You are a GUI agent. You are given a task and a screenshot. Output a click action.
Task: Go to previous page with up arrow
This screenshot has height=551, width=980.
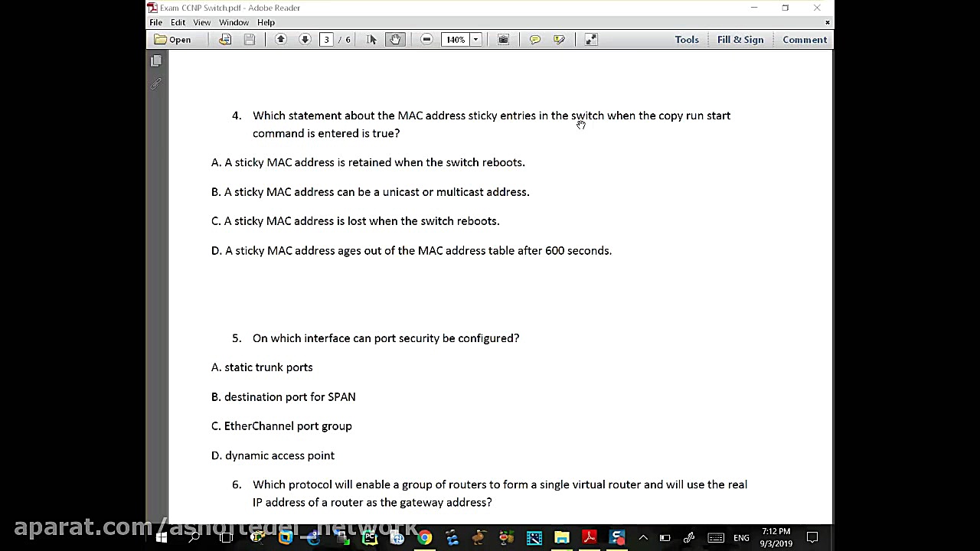[x=280, y=40]
